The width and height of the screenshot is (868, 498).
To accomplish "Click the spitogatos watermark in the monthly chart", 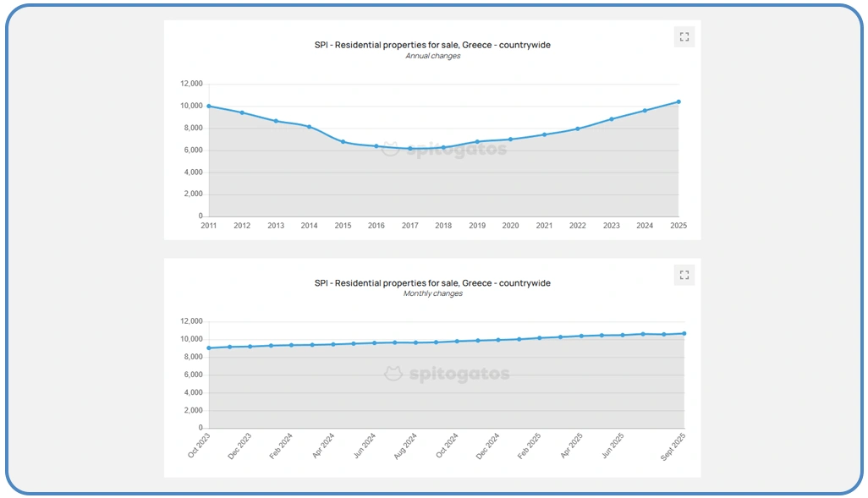I will (x=447, y=374).
